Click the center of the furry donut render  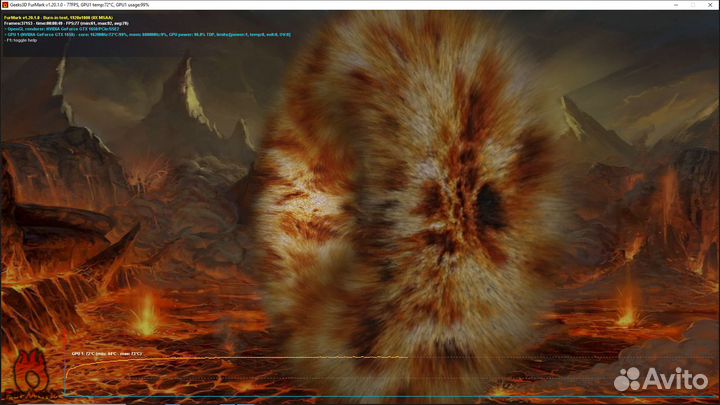405,200
